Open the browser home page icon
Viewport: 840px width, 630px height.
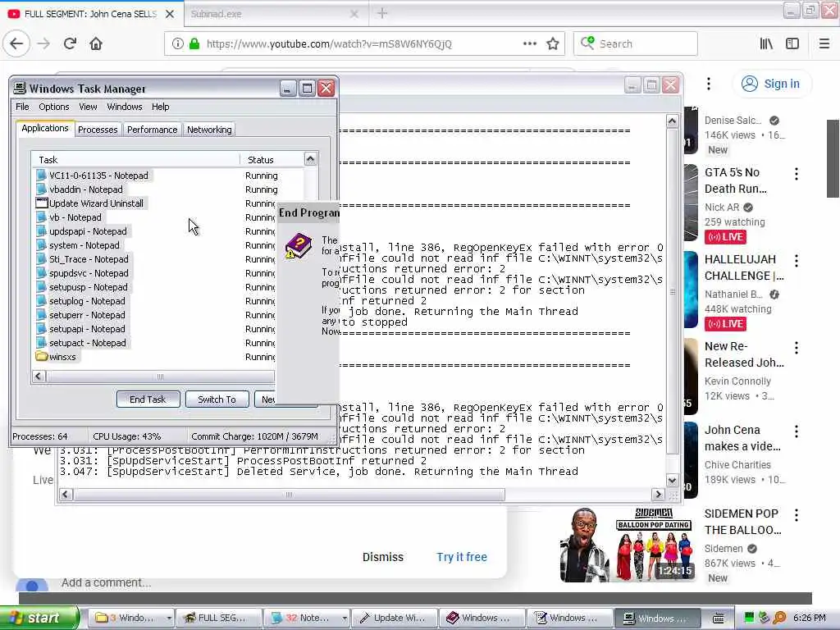(96, 43)
